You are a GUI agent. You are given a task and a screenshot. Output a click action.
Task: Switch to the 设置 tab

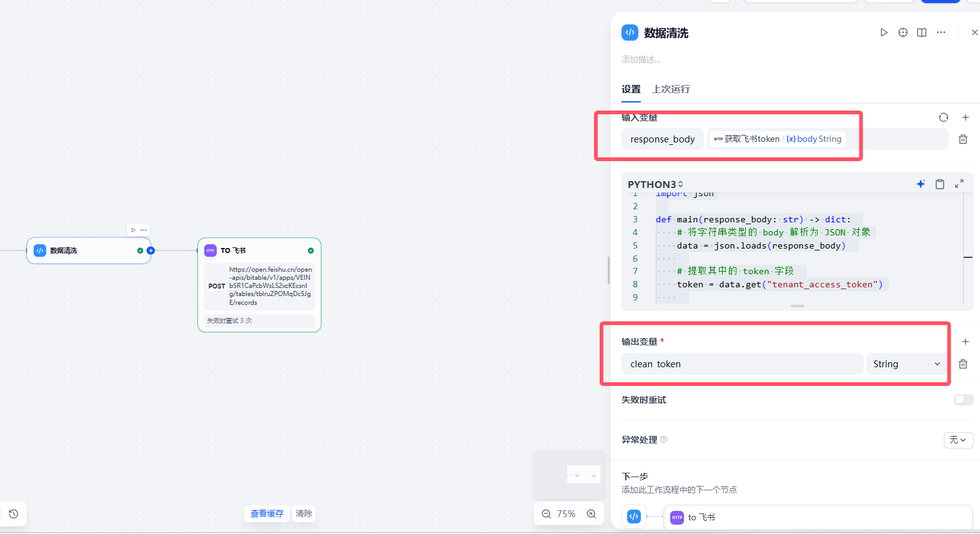(631, 89)
